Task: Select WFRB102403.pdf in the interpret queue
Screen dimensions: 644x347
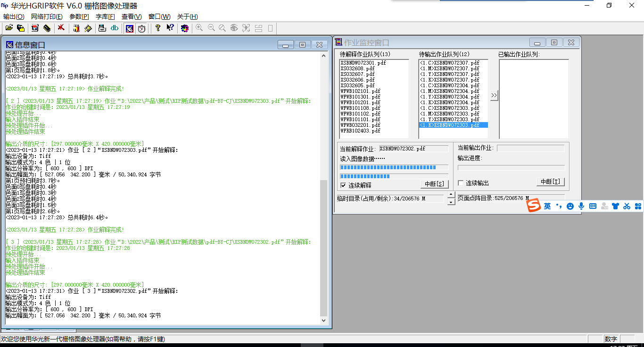Action: (360, 131)
